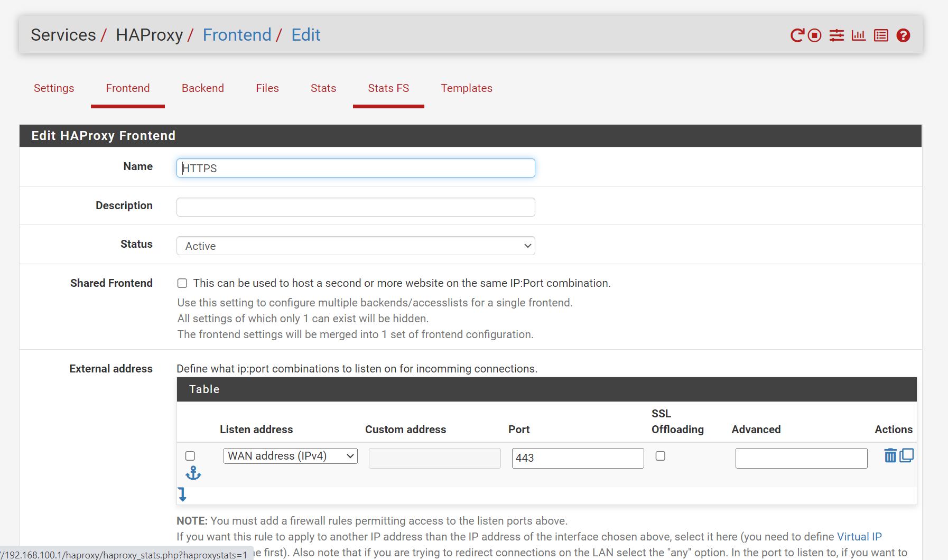This screenshot has height=560, width=948.
Task: Enable the Shared Frontend checkbox
Action: (x=182, y=283)
